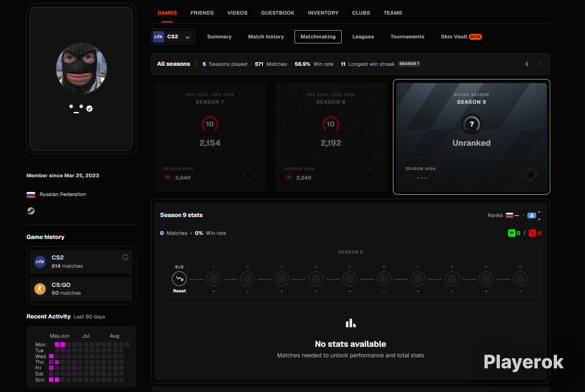The image size is (585, 392).
Task: Select the active Season 9 card
Action: point(472,137)
